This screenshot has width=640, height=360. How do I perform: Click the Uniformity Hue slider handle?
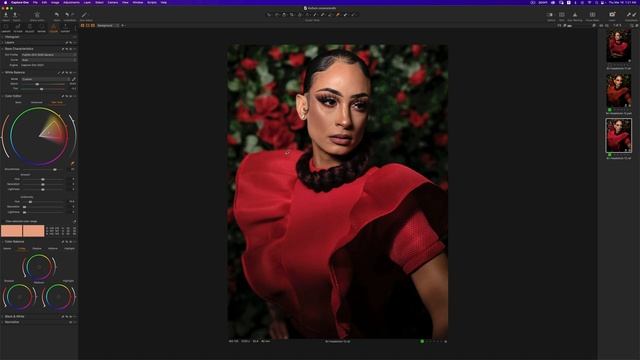[x=30, y=202]
